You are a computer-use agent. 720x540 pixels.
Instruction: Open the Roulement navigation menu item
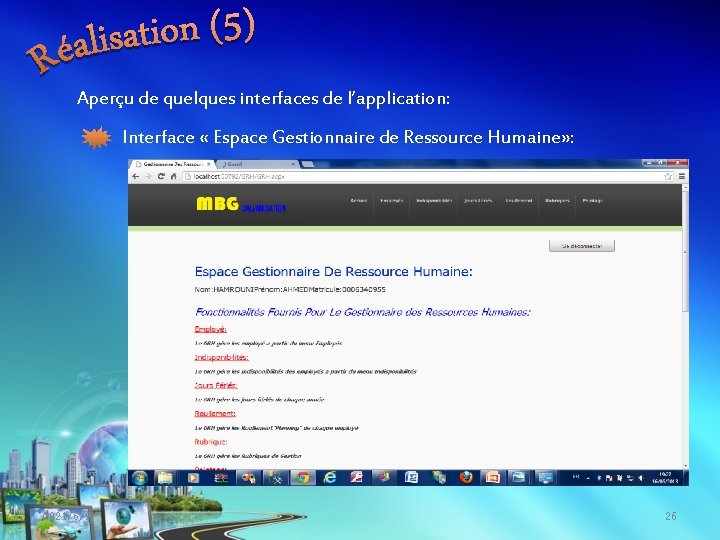click(519, 201)
